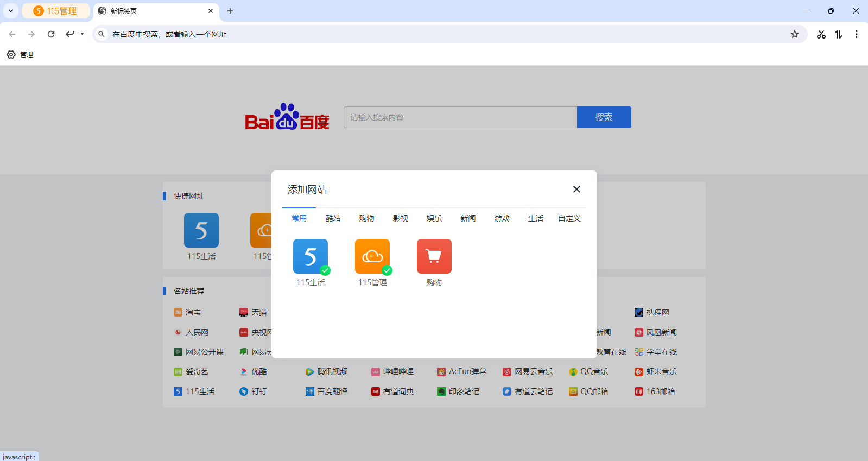The width and height of the screenshot is (868, 461).
Task: Toggle the green checkmark on 115管理
Action: coord(387,270)
